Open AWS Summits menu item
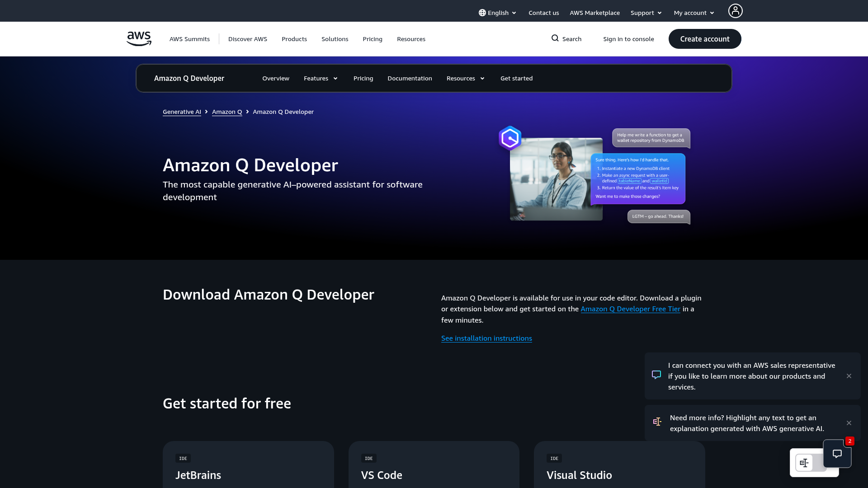This screenshot has width=868, height=488. tap(189, 39)
